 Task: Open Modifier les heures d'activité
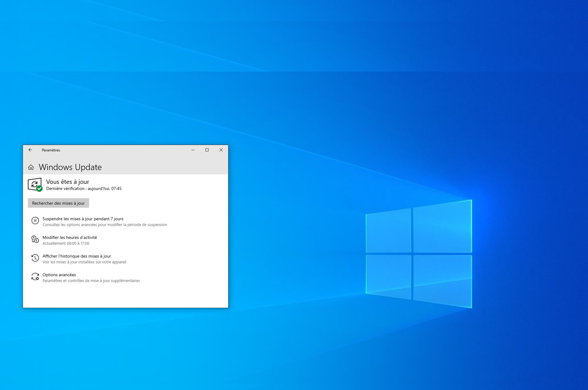pos(70,237)
